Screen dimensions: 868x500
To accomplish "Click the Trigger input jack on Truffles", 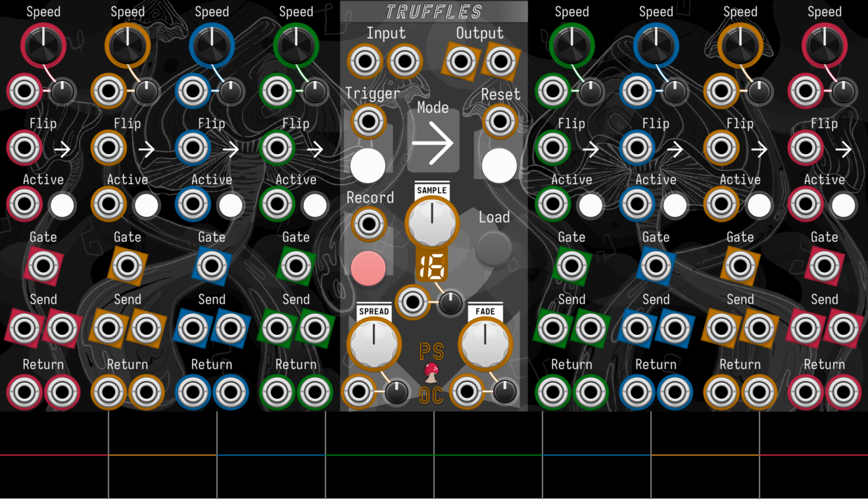I will (368, 121).
